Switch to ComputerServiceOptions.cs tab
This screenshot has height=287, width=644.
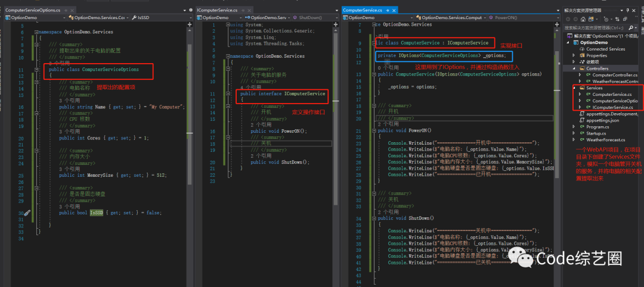[33, 10]
